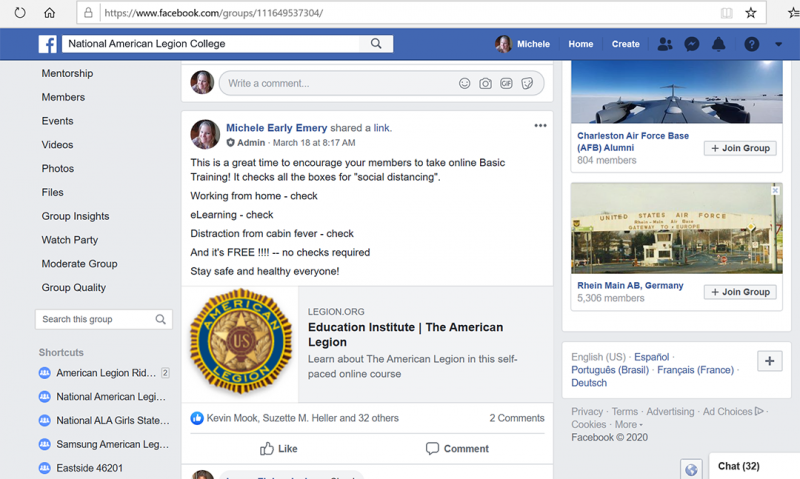Open Moderate Group
Image resolution: width=800 pixels, height=479 pixels.
click(x=80, y=264)
